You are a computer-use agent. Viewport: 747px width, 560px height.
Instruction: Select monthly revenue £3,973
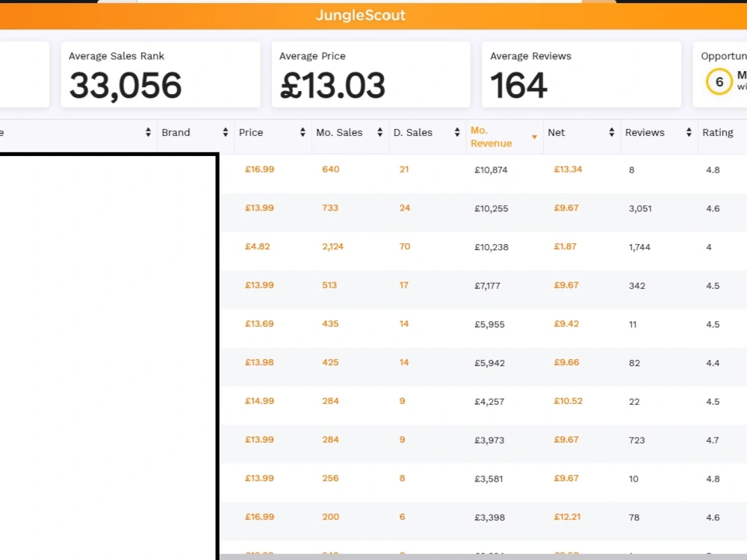point(489,440)
